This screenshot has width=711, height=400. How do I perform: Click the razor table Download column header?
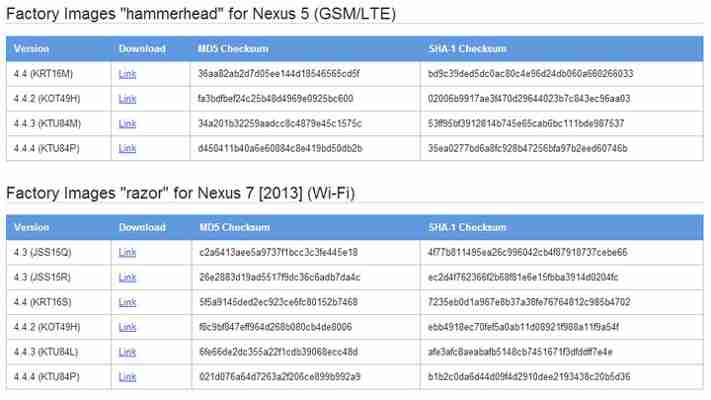pyautogui.click(x=142, y=228)
